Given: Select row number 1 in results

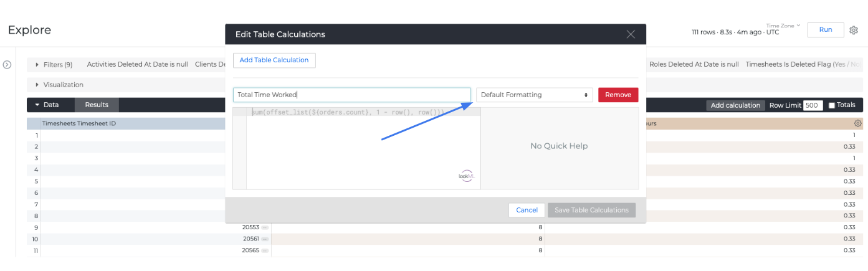Looking at the screenshot, I should coord(37,135).
